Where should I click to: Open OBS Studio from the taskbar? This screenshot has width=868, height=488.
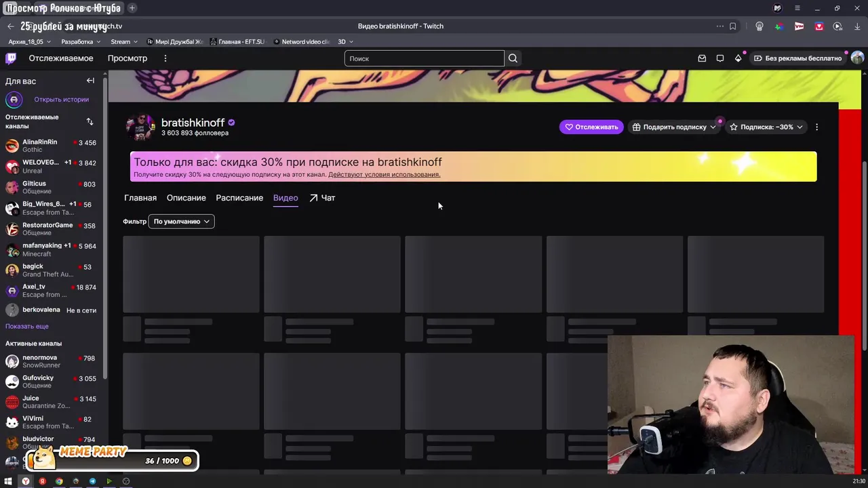pos(126,481)
